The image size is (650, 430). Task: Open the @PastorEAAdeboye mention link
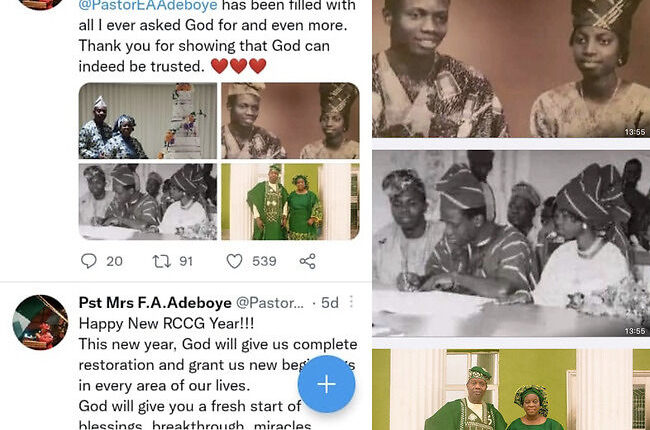[148, 5]
